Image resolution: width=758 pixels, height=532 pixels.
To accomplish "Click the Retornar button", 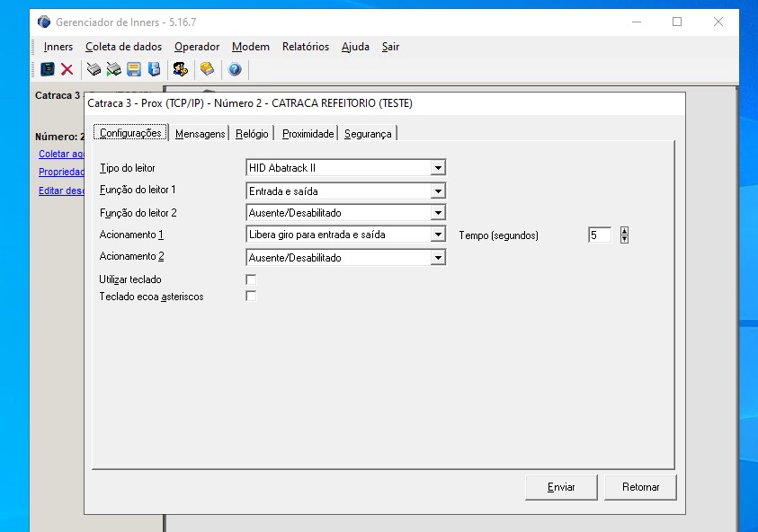I will tap(640, 487).
